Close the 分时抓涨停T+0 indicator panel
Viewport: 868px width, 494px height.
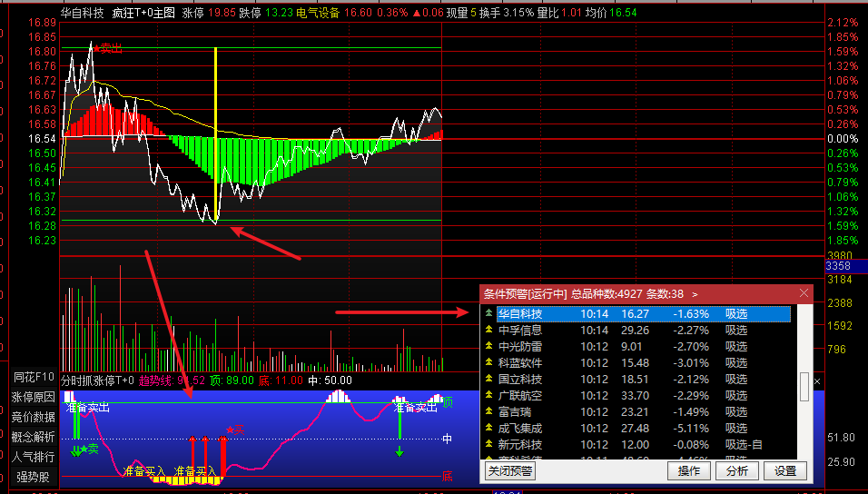pyautogui.click(x=817, y=381)
